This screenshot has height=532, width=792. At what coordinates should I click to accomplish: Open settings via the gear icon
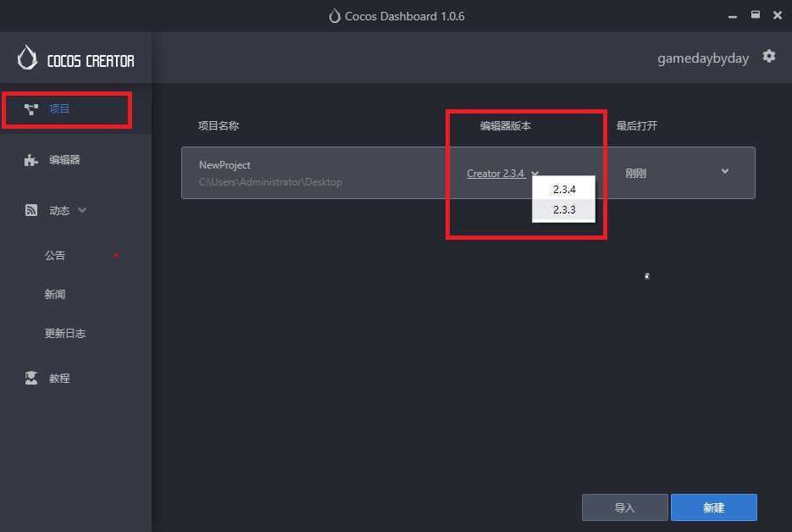(x=769, y=56)
